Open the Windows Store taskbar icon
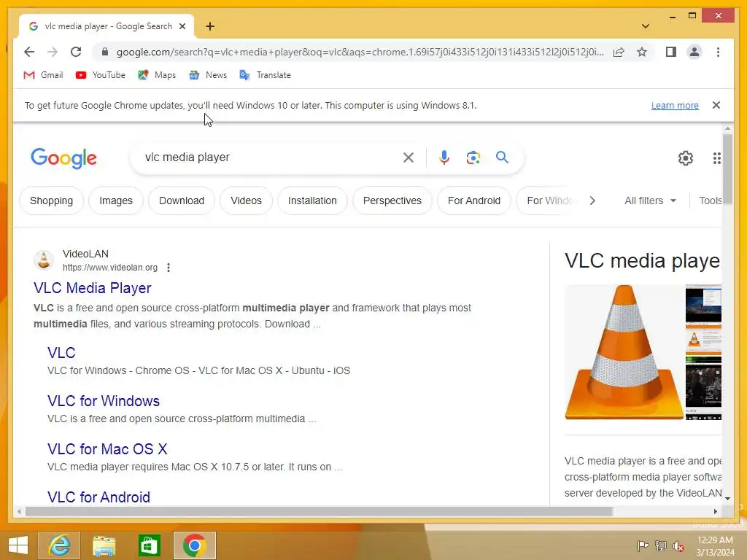This screenshot has height=560, width=747. coord(149,545)
